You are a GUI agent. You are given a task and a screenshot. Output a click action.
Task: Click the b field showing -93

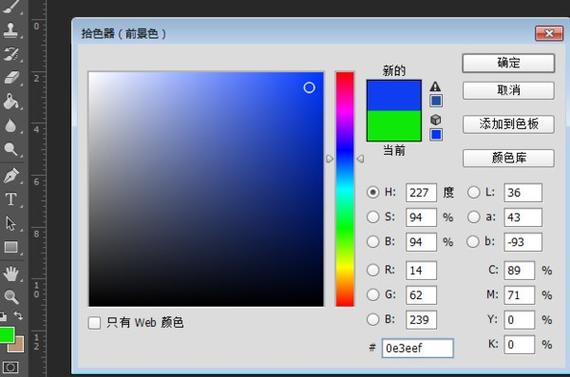[x=523, y=242]
